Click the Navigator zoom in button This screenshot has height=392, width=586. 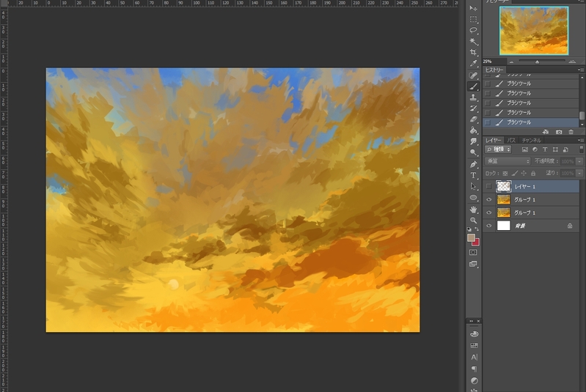pyautogui.click(x=572, y=62)
